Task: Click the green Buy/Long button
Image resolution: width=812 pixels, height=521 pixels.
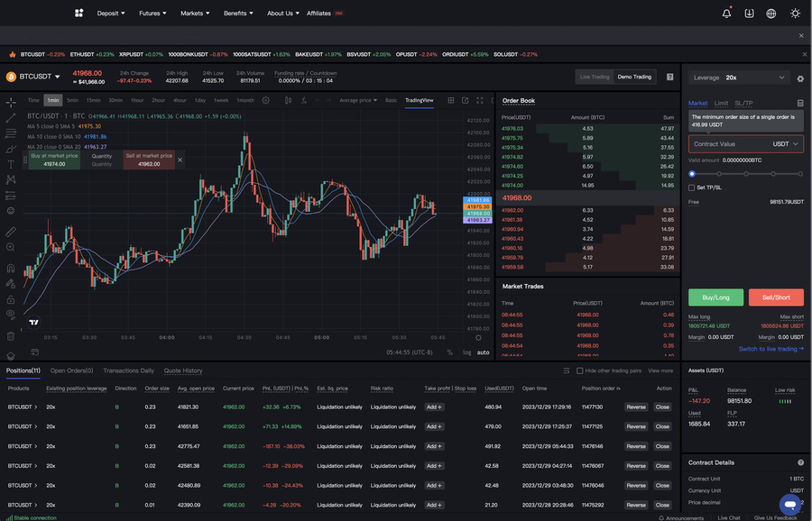Action: click(715, 297)
